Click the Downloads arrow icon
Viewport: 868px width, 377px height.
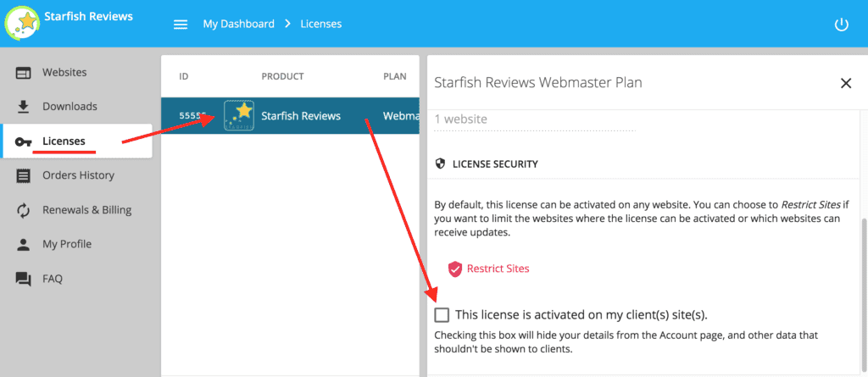23,106
